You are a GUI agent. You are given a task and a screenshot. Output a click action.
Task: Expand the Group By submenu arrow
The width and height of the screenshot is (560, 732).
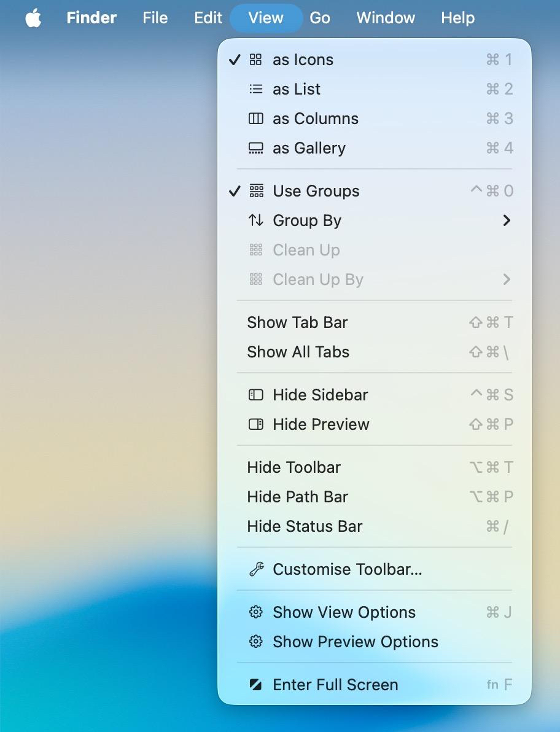pos(507,220)
